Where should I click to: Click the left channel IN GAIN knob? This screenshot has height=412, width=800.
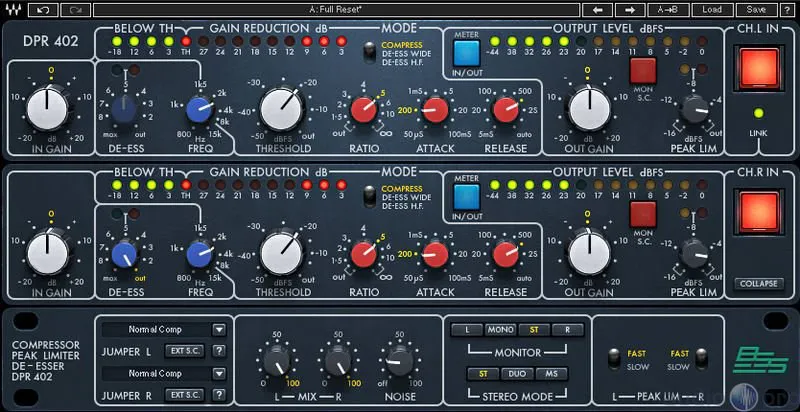tap(47, 109)
